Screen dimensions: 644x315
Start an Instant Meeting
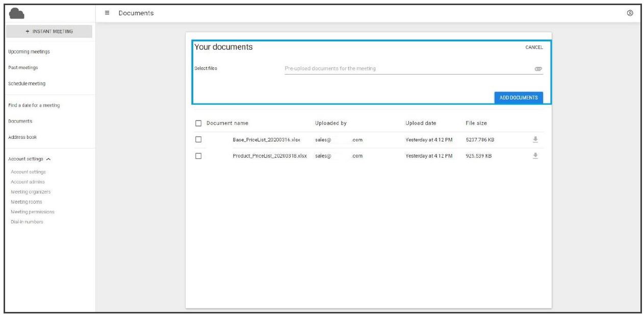tap(49, 32)
